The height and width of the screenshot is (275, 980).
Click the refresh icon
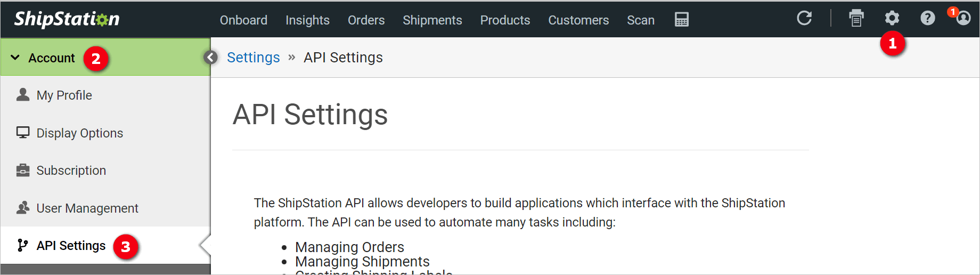point(804,19)
